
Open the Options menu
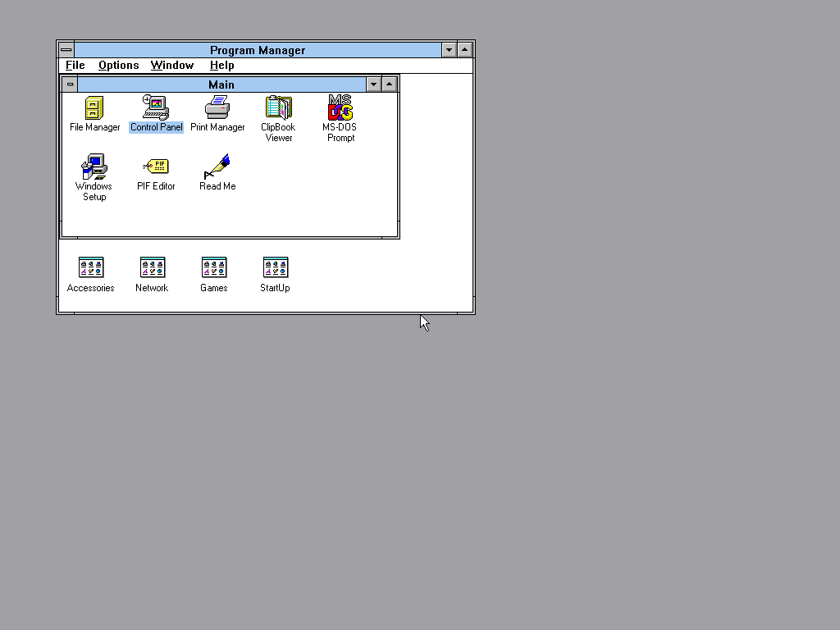point(119,66)
